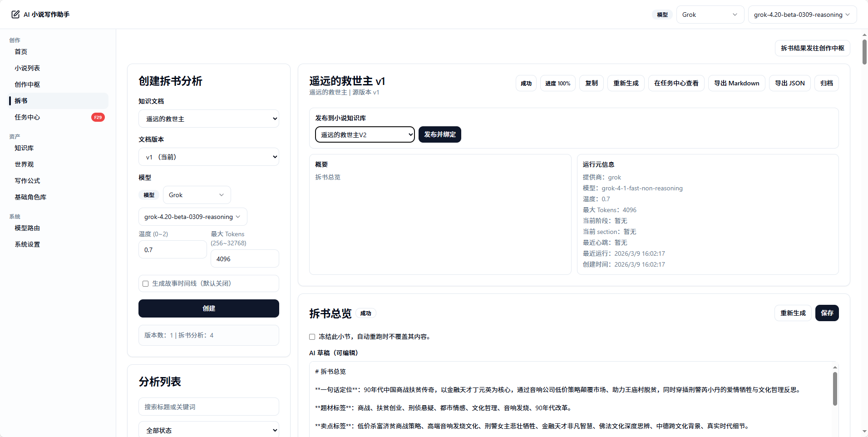Open 系统设置 from the sidebar
Viewport: 868px width, 437px height.
pos(27,244)
